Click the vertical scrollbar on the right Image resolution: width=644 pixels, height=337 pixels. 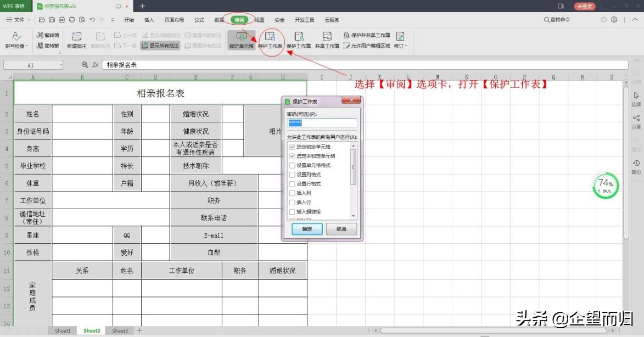click(x=626, y=162)
